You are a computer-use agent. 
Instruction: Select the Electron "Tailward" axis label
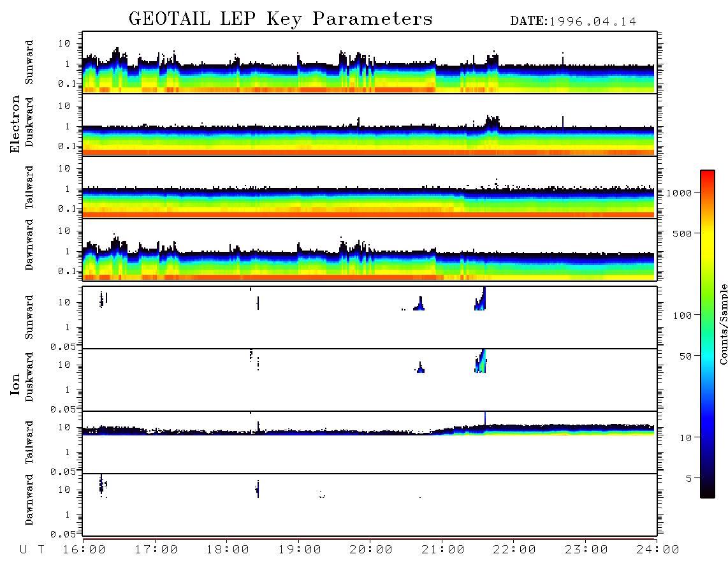29,187
